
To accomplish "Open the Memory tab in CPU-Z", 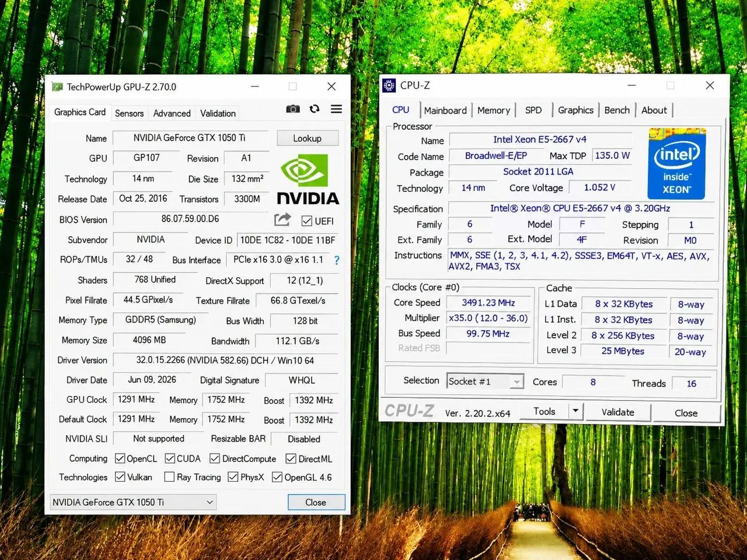I will pos(494,110).
